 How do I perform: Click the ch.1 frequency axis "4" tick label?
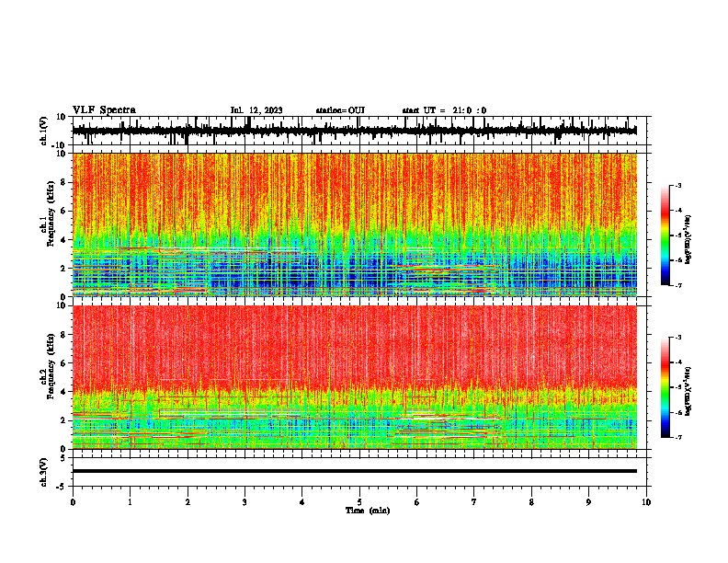tap(63, 240)
